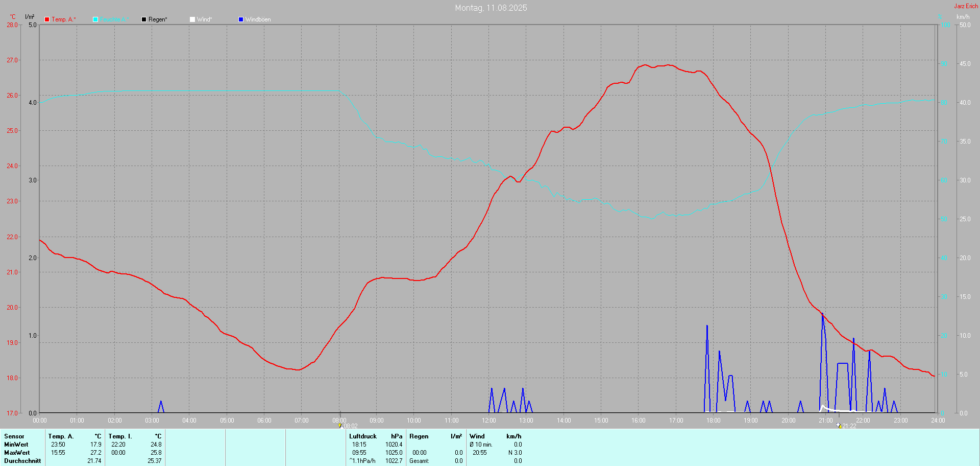This screenshot has width=980, height=466.
Task: Click the '18:00' time axis label
Action: [x=714, y=421]
